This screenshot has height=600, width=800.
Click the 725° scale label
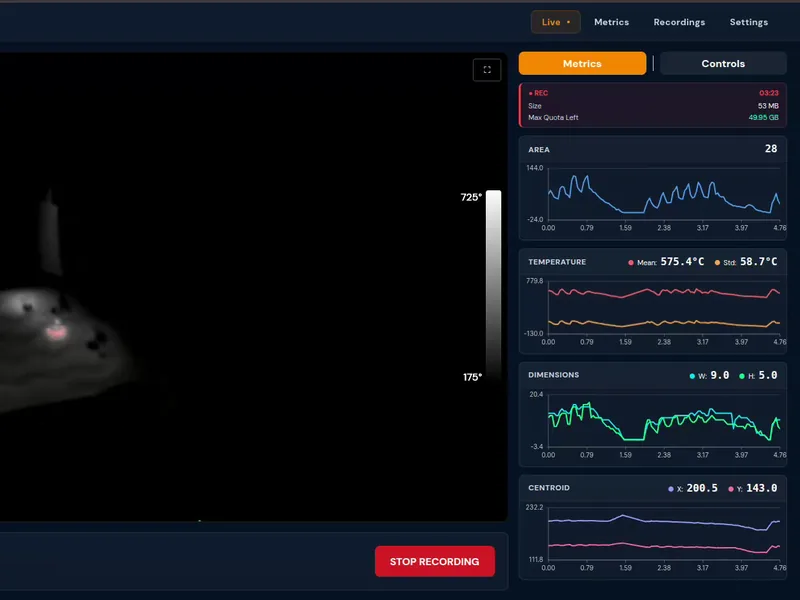coord(471,197)
